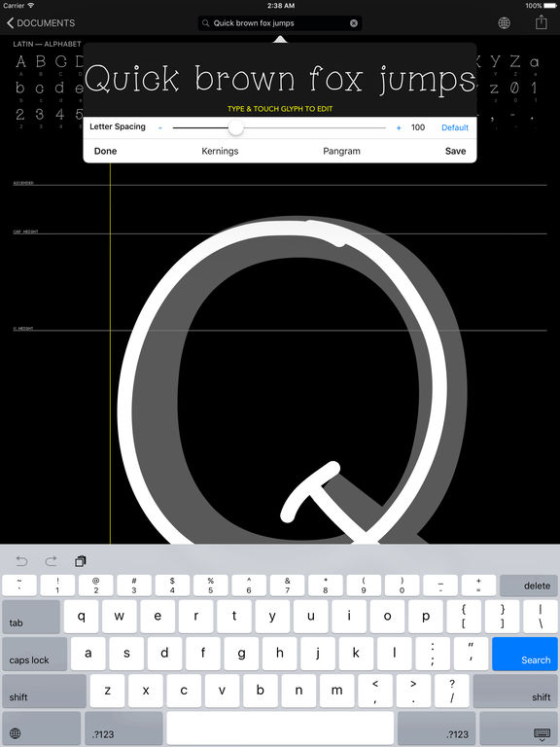Tap Done in the preview popover

coord(105,151)
